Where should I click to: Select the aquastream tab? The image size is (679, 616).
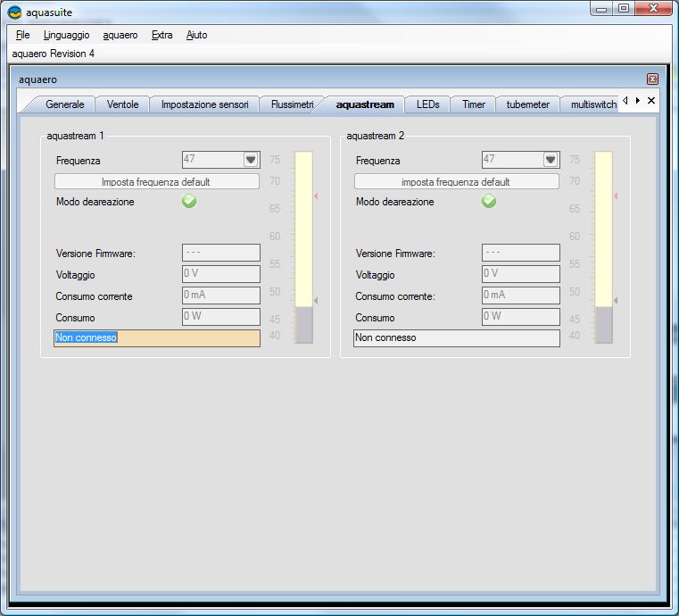pos(365,104)
